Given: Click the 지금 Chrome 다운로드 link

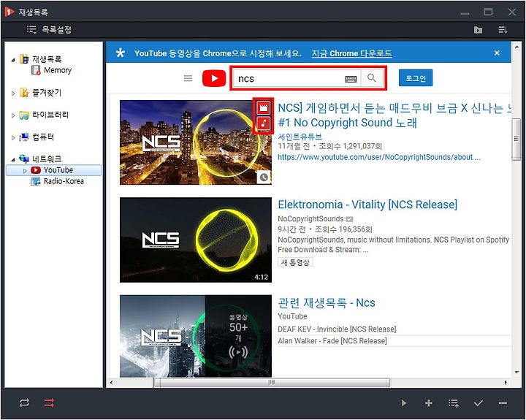Looking at the screenshot, I should [351, 53].
